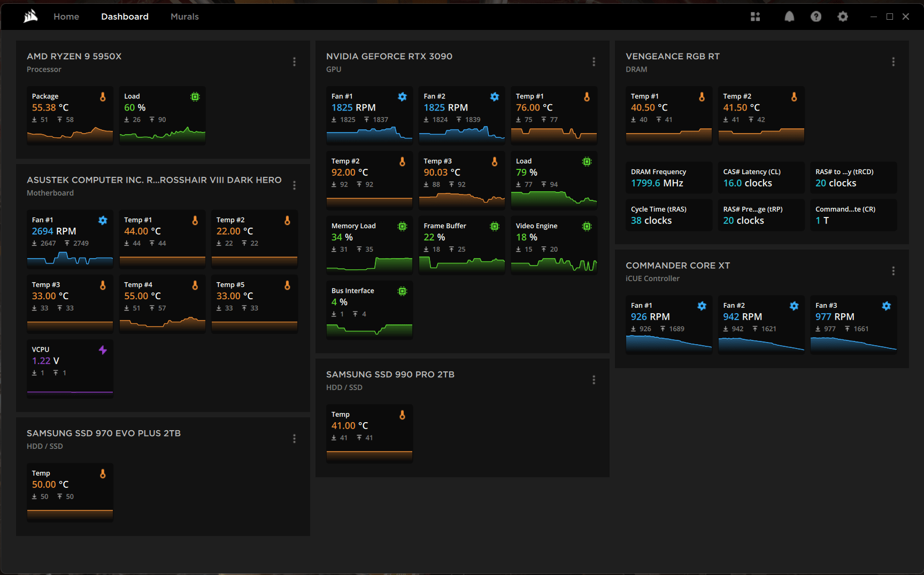The height and width of the screenshot is (575, 924).
Task: Click motherboard Temp #4 thermometer icon
Action: coord(195,285)
